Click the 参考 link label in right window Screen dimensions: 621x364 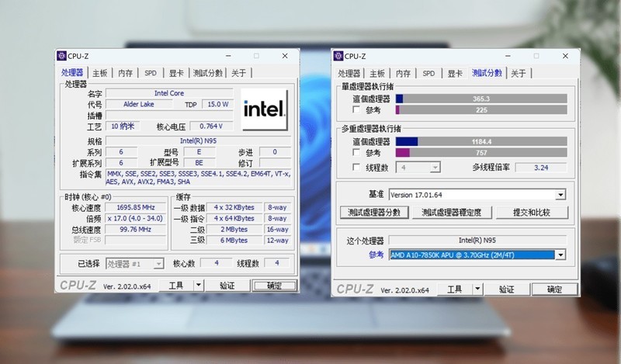[x=376, y=255]
